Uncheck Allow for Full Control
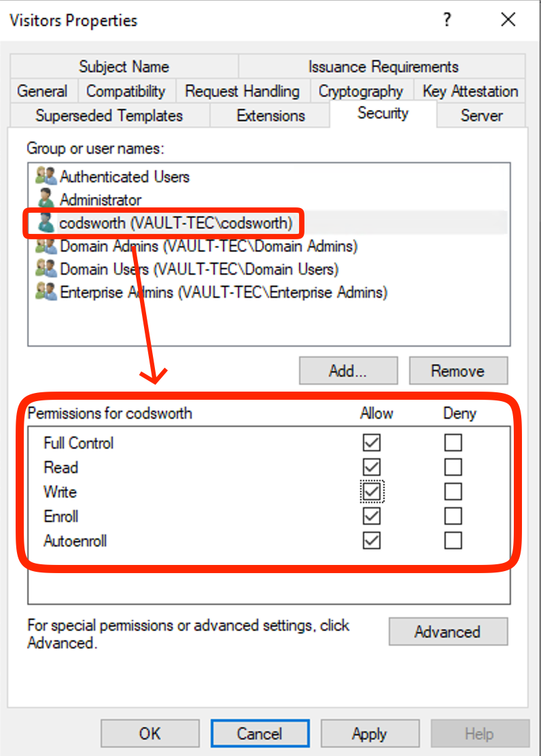 click(371, 443)
